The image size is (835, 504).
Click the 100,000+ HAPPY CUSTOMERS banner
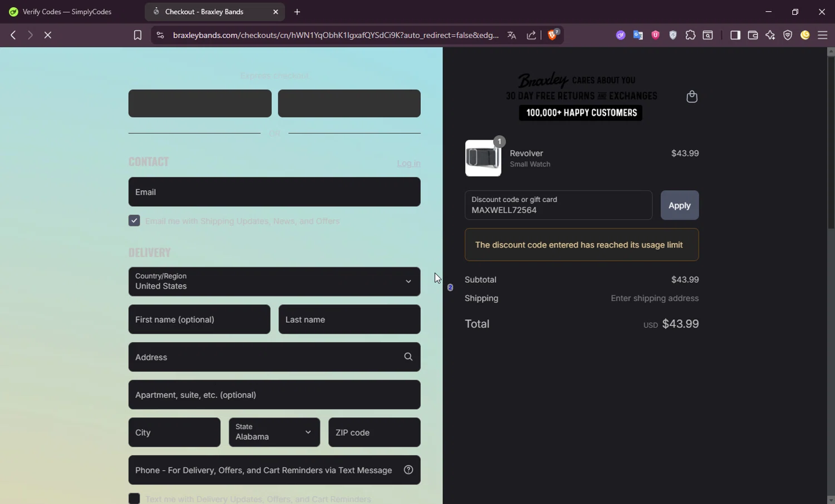[x=581, y=113]
